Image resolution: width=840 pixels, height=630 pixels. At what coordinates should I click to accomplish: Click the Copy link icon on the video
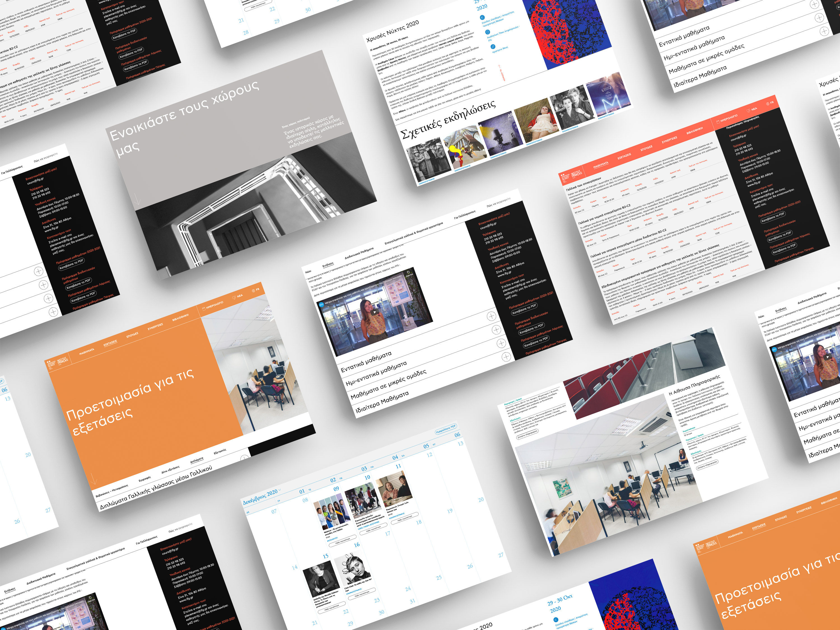pos(409,273)
